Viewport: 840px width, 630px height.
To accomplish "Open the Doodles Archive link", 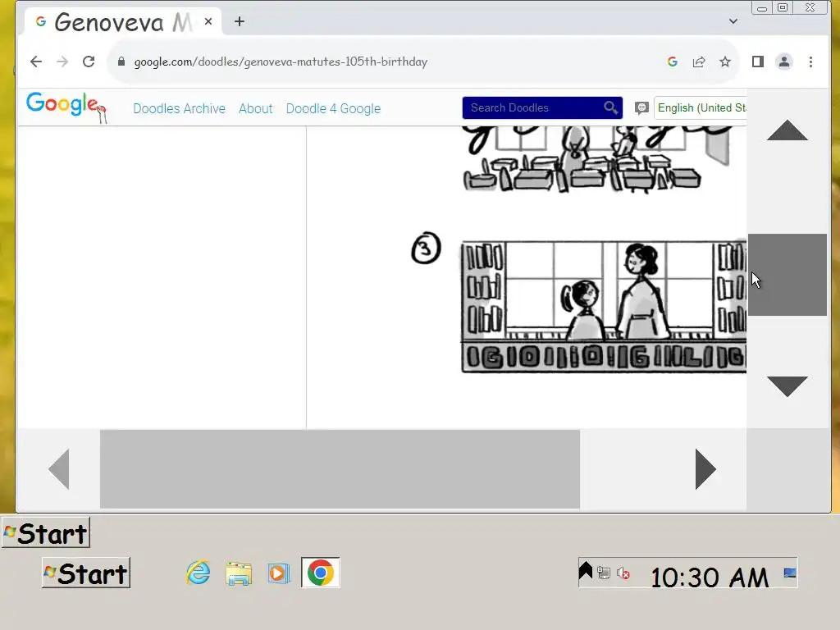I will click(x=179, y=109).
